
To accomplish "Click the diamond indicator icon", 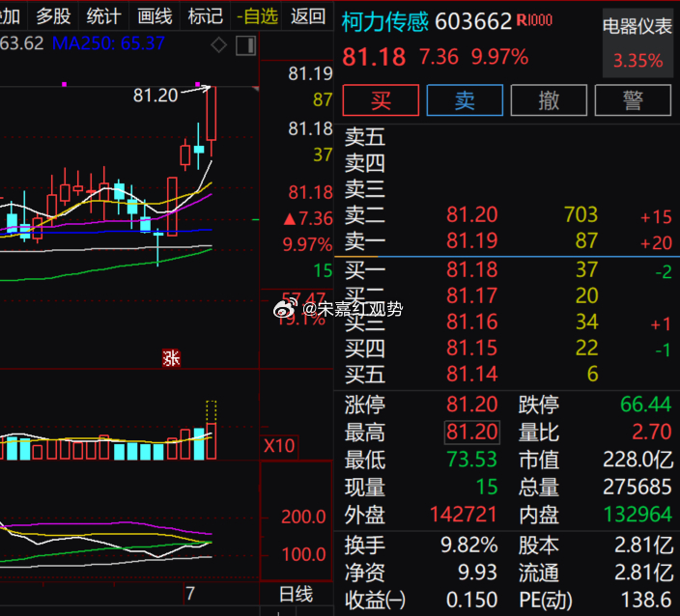I will point(218,45).
